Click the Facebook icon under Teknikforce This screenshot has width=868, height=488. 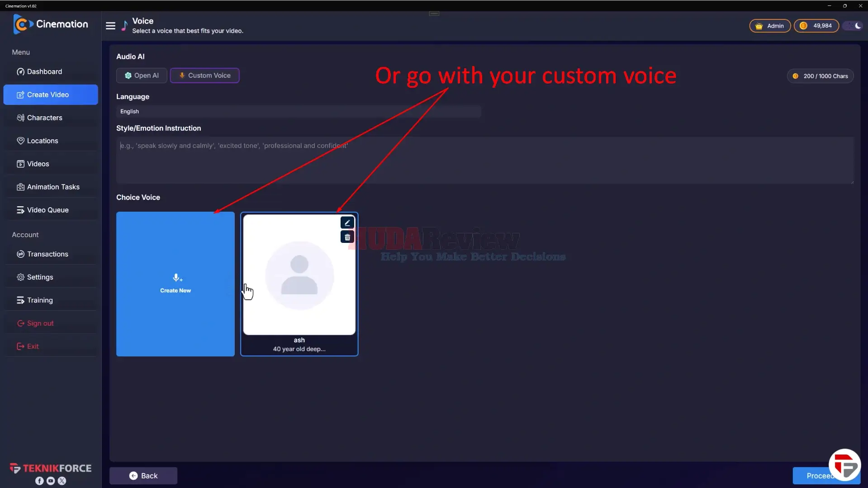pos(39,481)
